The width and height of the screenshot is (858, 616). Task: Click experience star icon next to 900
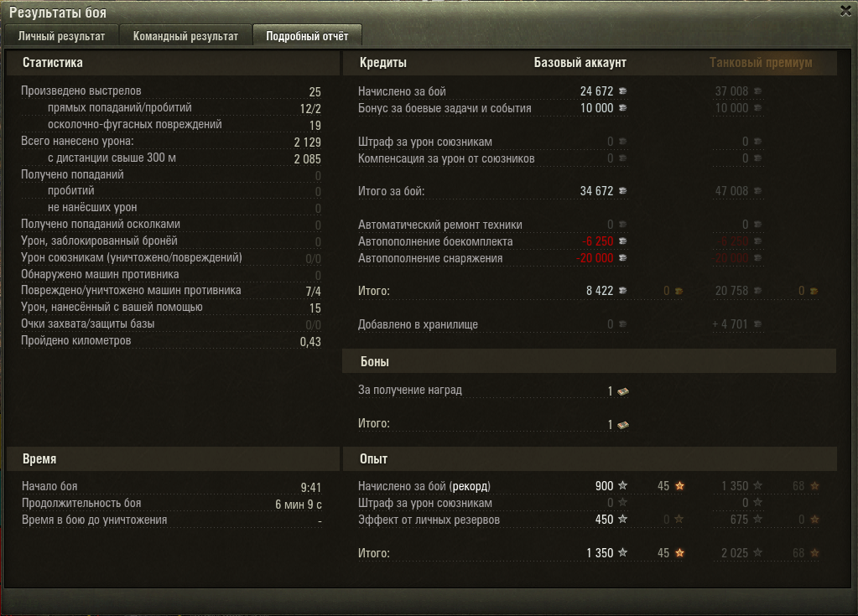coord(622,485)
